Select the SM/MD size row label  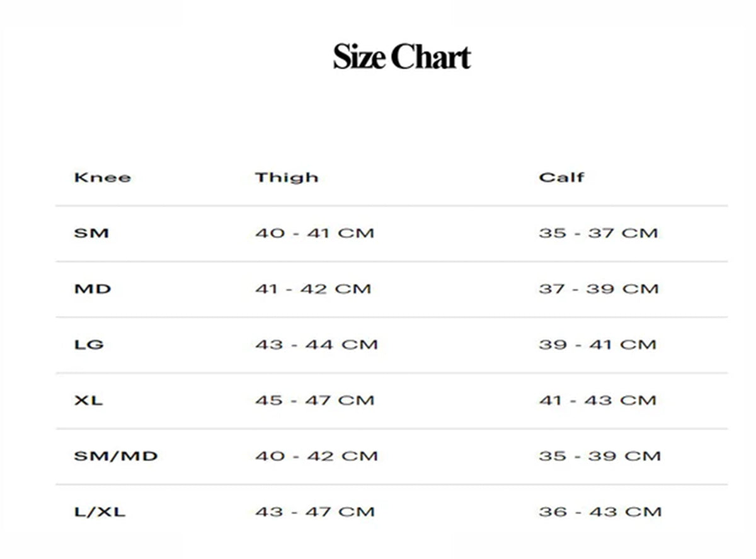[x=115, y=456]
